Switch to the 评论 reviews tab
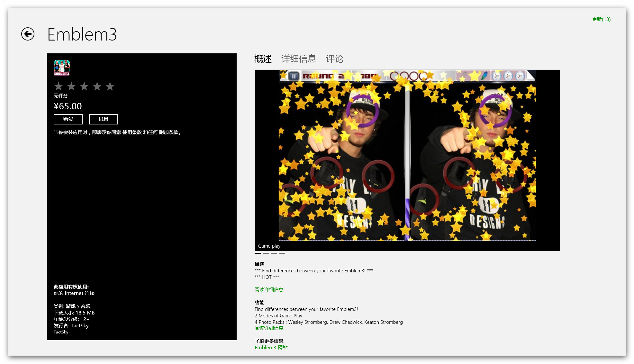 tap(334, 59)
